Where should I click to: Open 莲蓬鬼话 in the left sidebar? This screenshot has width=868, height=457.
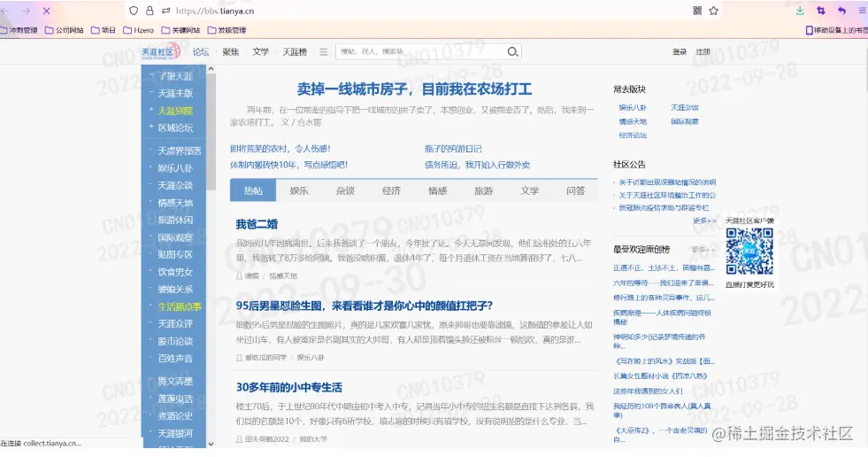tap(175, 399)
